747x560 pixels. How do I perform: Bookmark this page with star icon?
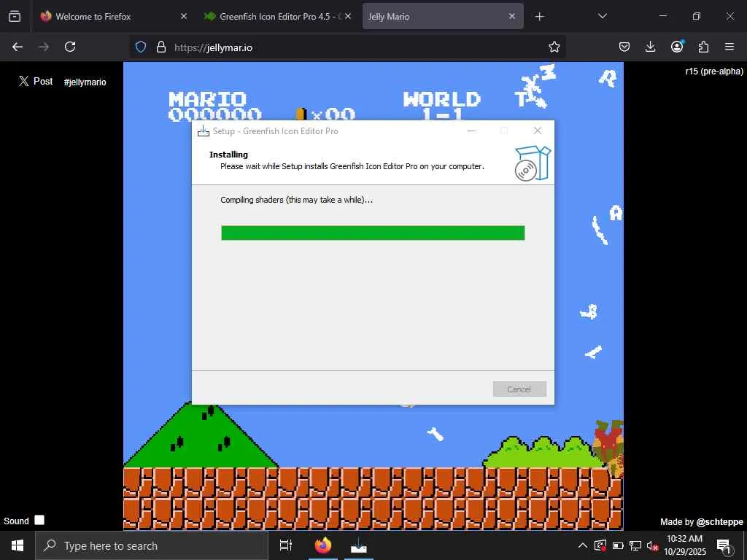click(x=554, y=47)
